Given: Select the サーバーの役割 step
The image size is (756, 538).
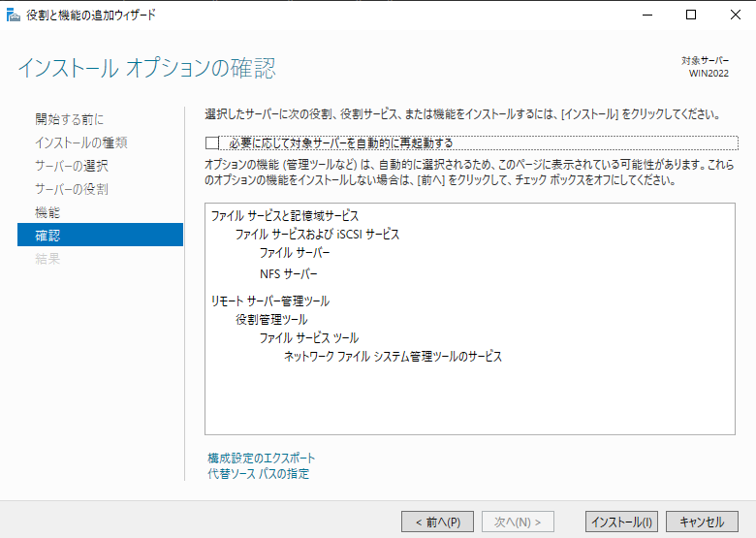Looking at the screenshot, I should pyautogui.click(x=72, y=189).
